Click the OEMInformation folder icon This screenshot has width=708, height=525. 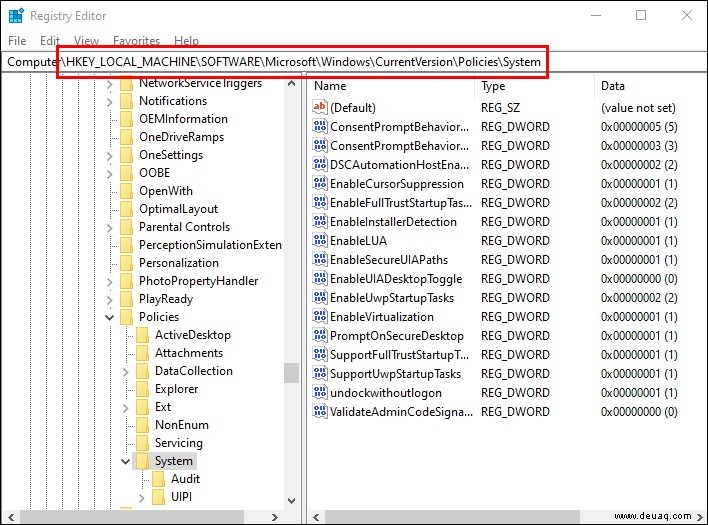[127, 119]
